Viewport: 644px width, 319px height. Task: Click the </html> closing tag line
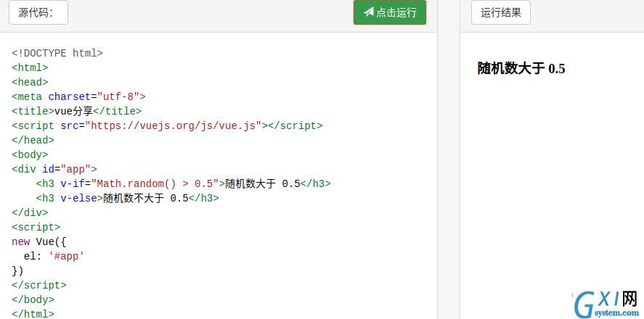(x=33, y=314)
